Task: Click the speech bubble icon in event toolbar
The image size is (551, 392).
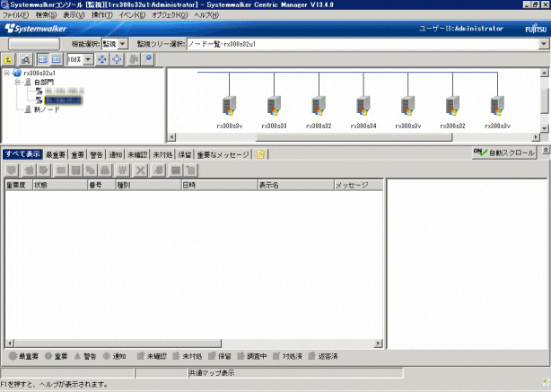Action: tap(12, 170)
